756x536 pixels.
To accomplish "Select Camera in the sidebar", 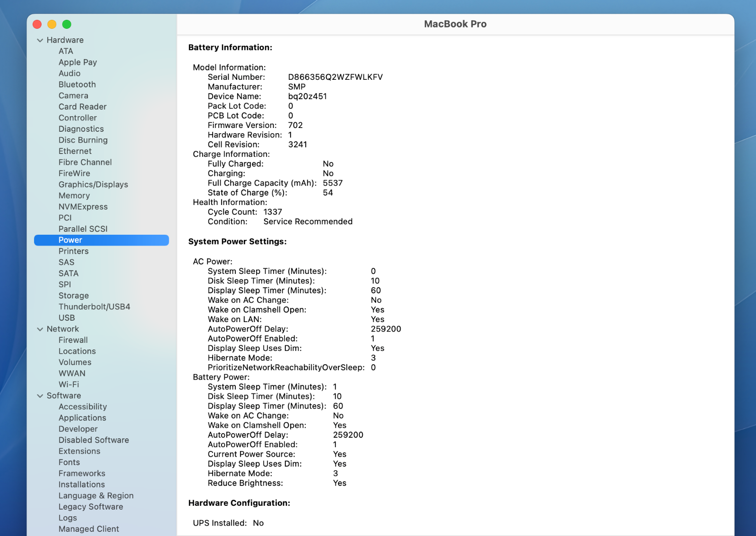I will click(73, 95).
